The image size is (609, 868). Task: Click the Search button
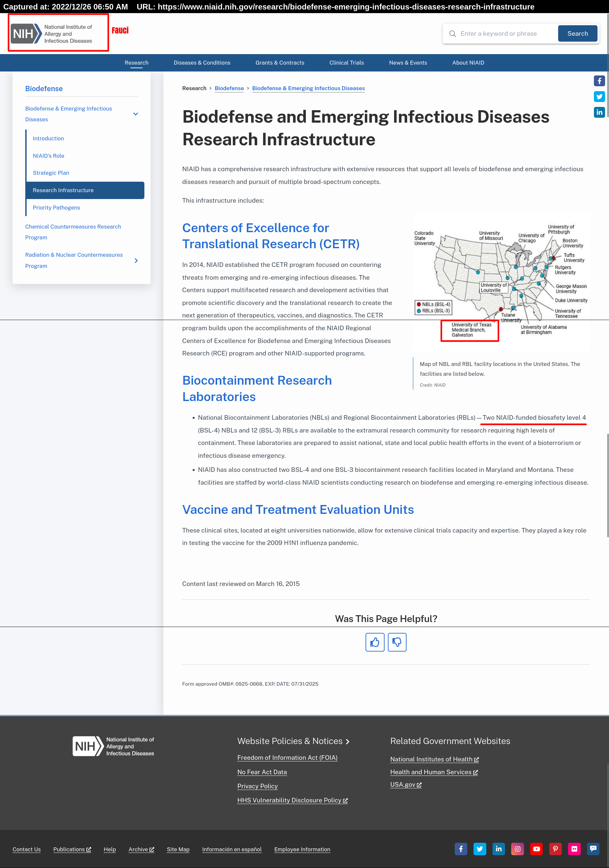(x=577, y=34)
